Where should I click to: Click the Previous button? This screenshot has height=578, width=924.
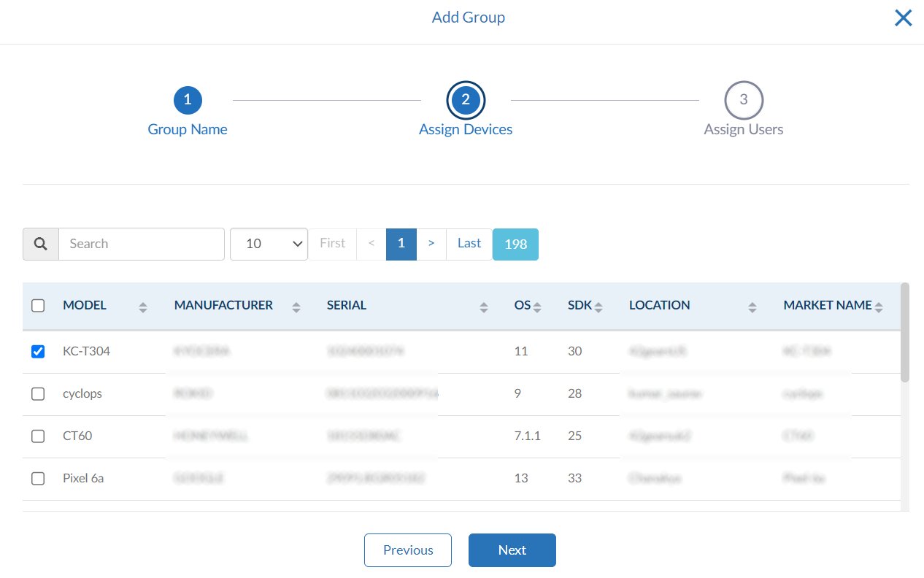click(408, 550)
